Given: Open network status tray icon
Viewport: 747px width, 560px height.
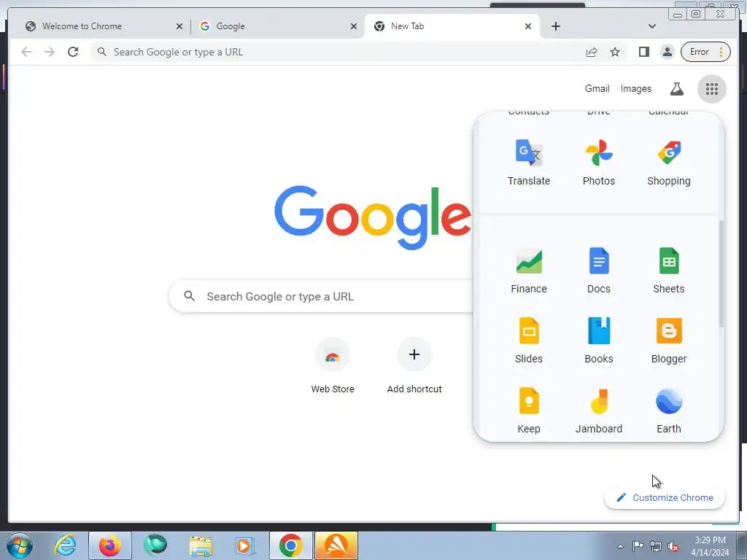Looking at the screenshot, I should [x=656, y=546].
